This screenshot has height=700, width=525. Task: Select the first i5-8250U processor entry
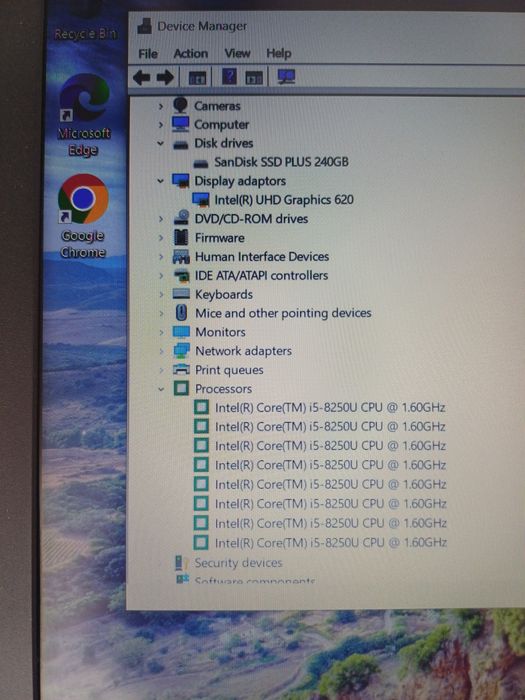point(330,408)
